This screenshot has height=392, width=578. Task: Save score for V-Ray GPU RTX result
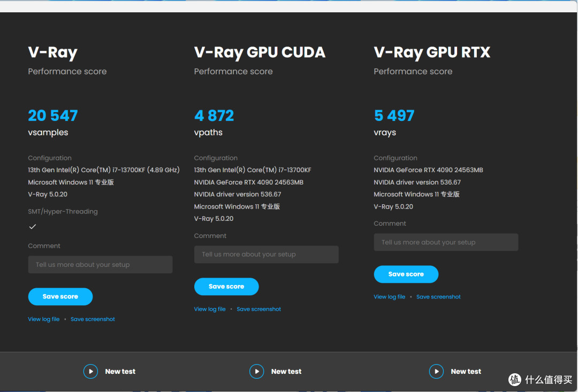point(406,274)
